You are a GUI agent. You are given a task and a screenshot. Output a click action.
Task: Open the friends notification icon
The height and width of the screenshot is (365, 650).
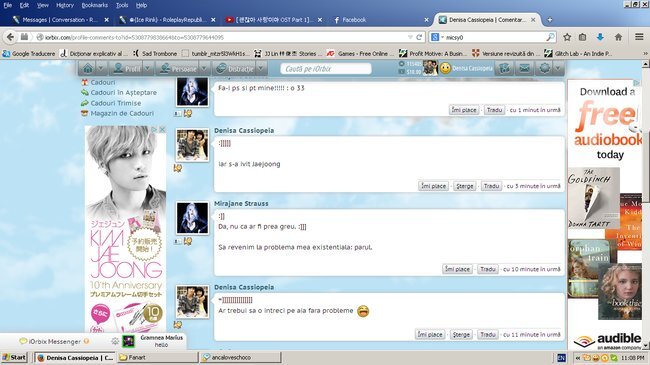click(504, 68)
